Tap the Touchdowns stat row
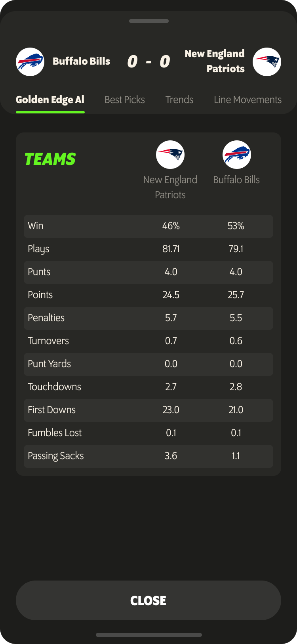 pyautogui.click(x=148, y=387)
